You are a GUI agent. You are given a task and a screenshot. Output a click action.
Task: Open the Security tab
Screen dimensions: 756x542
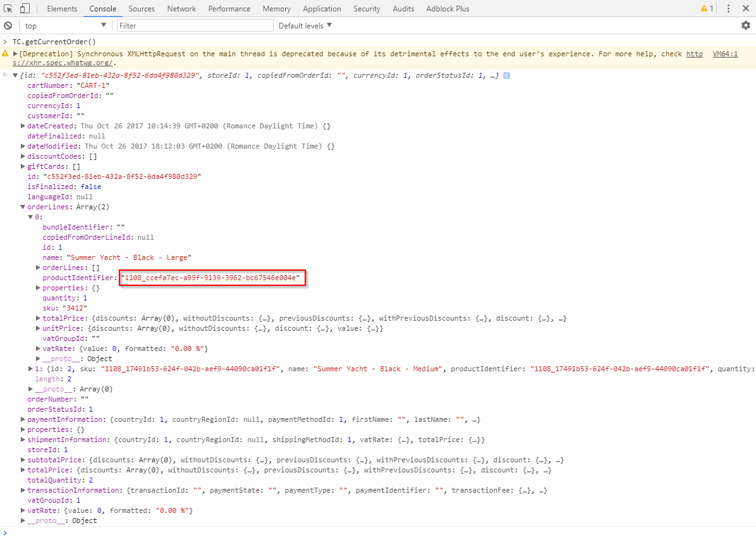[367, 9]
